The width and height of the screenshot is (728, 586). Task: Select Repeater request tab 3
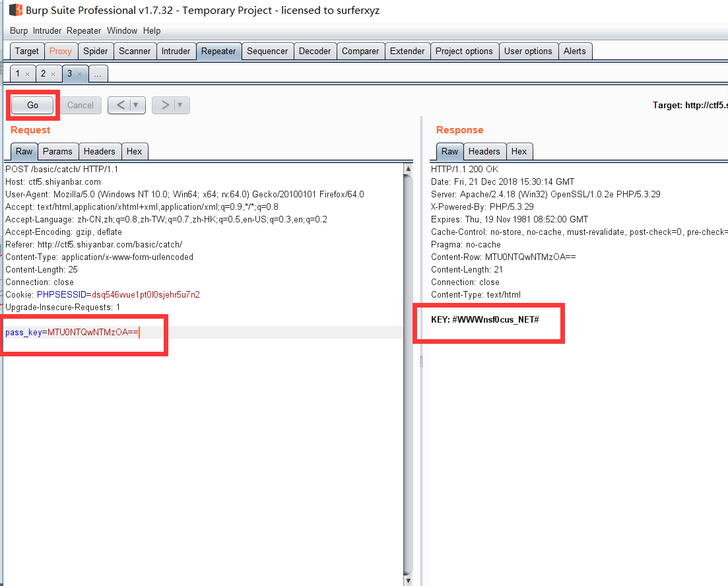pos(70,73)
